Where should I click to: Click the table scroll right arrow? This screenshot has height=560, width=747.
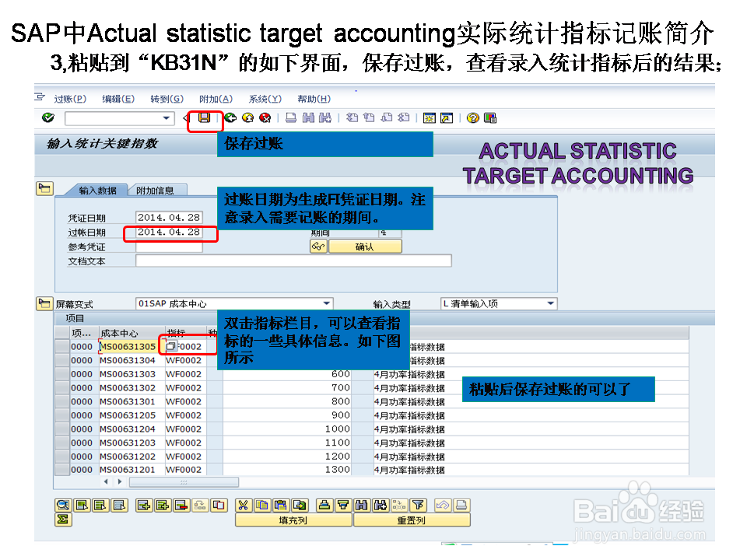(120, 481)
